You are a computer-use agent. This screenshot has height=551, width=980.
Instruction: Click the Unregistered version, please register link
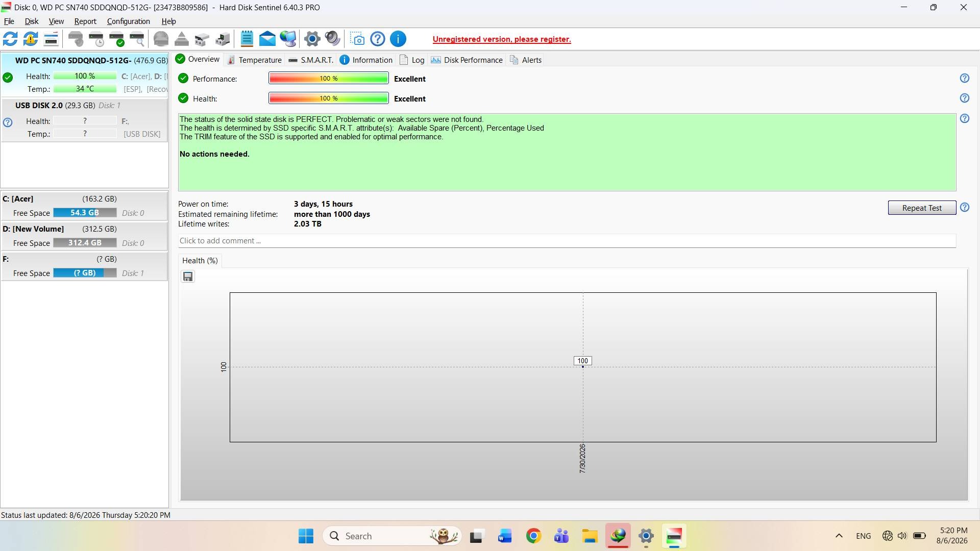502,39
